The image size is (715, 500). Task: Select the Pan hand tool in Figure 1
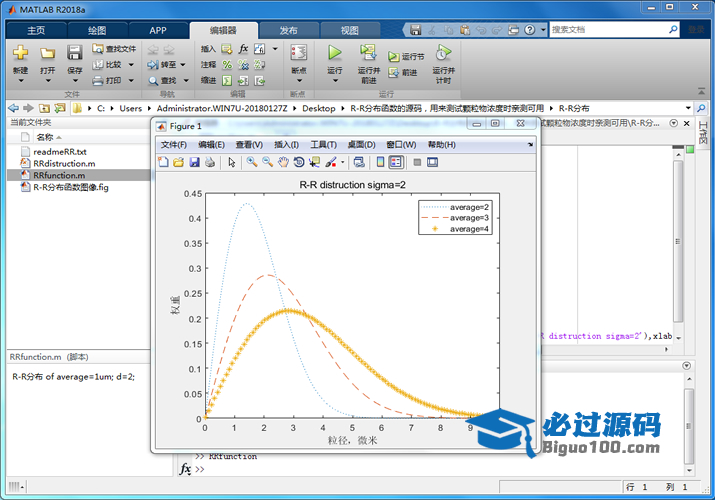click(x=283, y=162)
